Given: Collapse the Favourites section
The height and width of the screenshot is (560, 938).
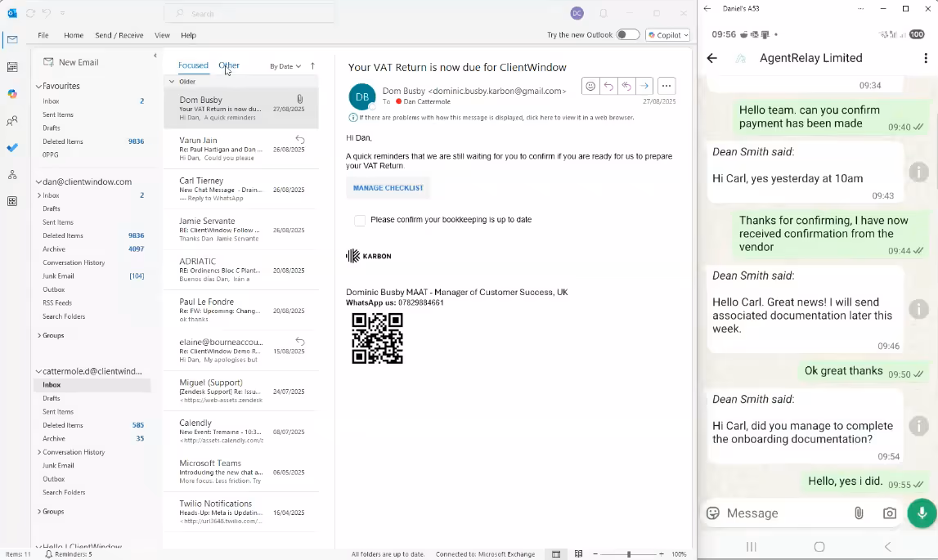Looking at the screenshot, I should (x=39, y=86).
